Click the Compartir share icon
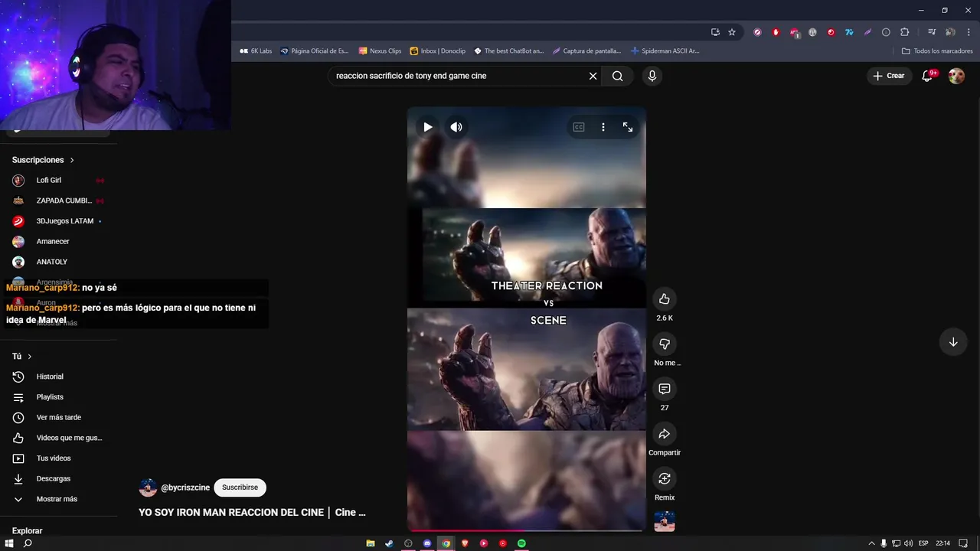This screenshot has height=551, width=980. (665, 434)
